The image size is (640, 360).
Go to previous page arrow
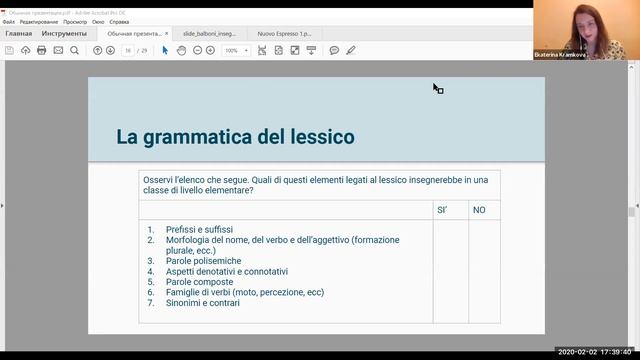coord(97,50)
